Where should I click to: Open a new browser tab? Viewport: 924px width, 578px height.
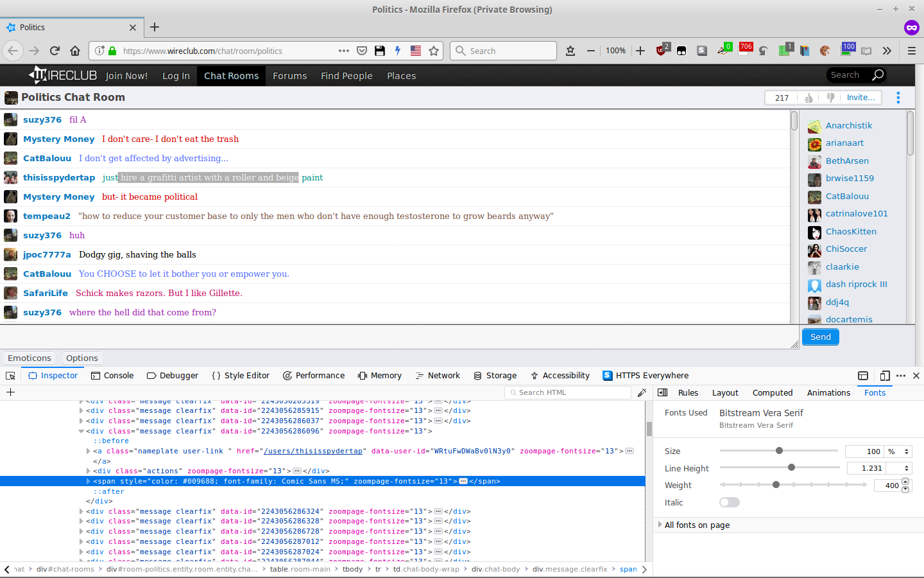click(155, 27)
